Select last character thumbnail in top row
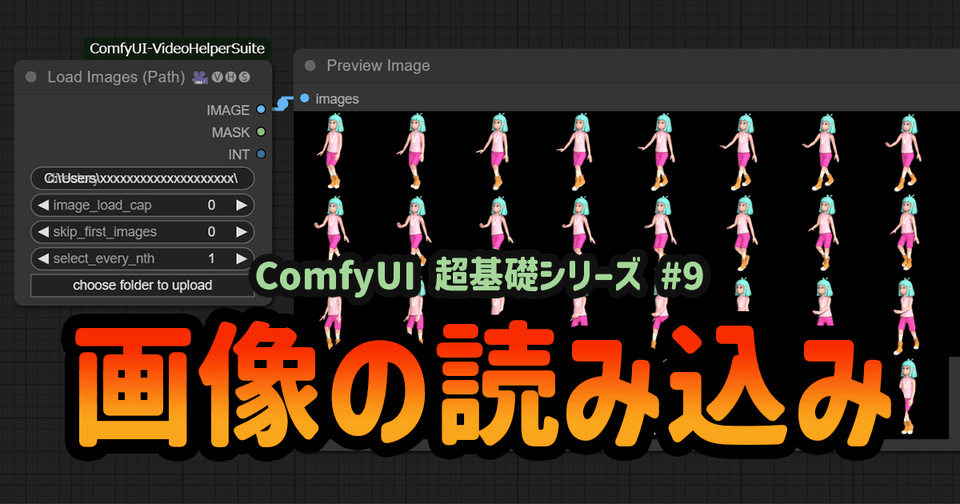The height and width of the screenshot is (504, 960). [904, 152]
